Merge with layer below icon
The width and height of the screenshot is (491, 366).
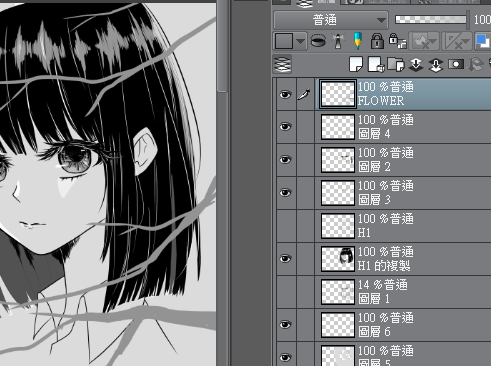click(x=436, y=64)
